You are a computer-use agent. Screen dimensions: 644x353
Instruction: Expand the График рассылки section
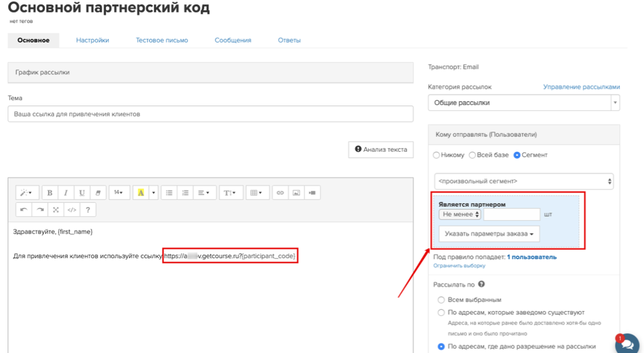click(x=210, y=72)
